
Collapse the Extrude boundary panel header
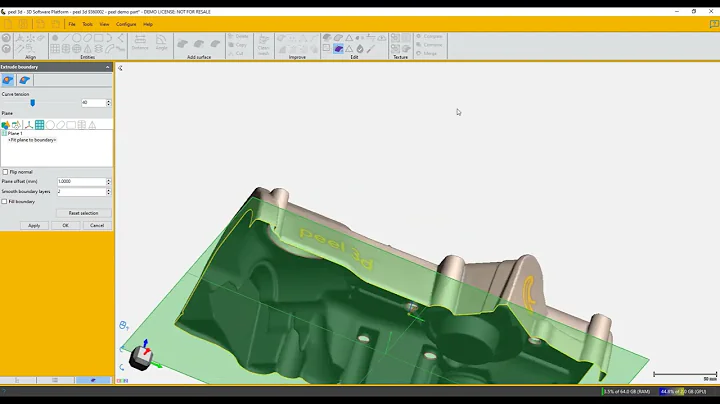[x=107, y=67]
